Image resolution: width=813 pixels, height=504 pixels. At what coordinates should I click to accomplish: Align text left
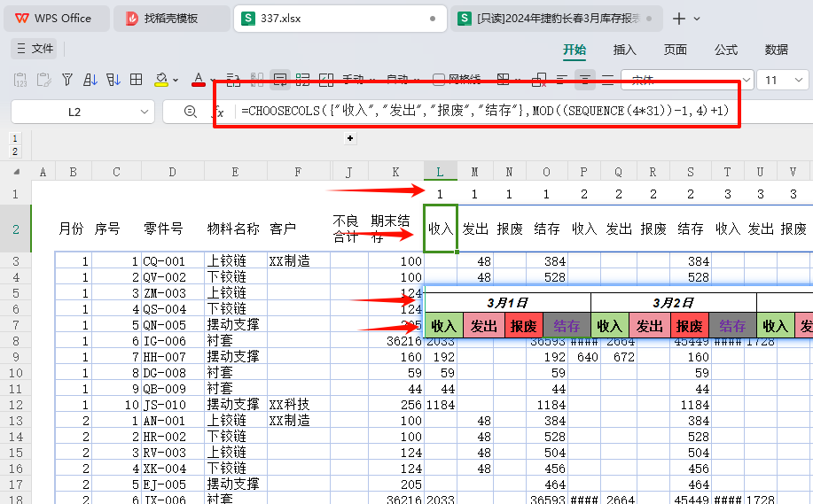[561, 80]
